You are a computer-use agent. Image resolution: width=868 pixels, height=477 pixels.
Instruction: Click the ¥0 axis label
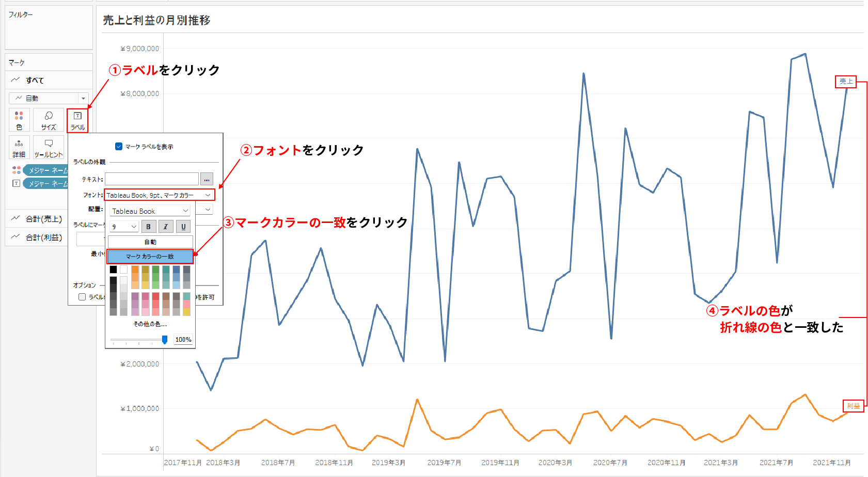pos(154,449)
